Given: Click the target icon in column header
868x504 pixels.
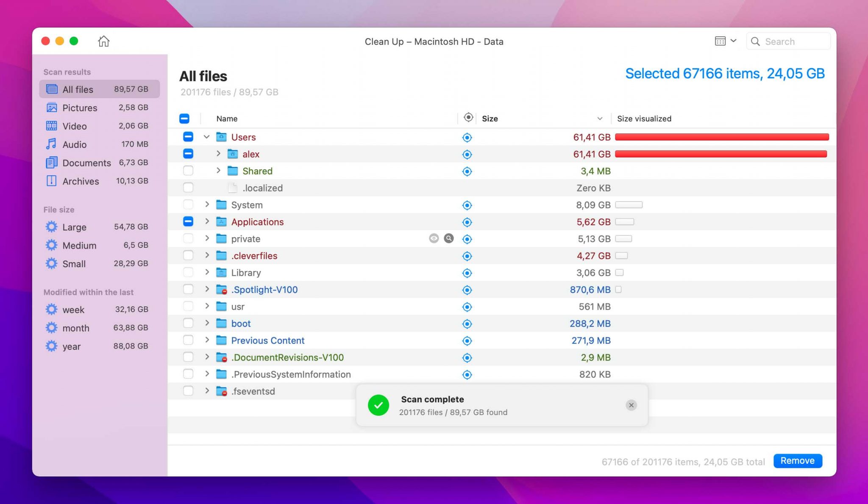Looking at the screenshot, I should click(468, 117).
